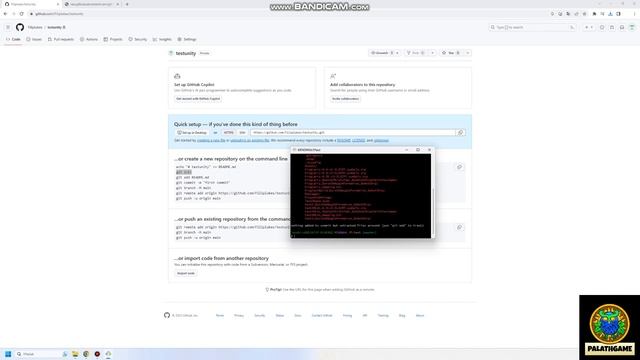Copy the create-new-repository command block
640x360 pixels.
pyautogui.click(x=459, y=167)
